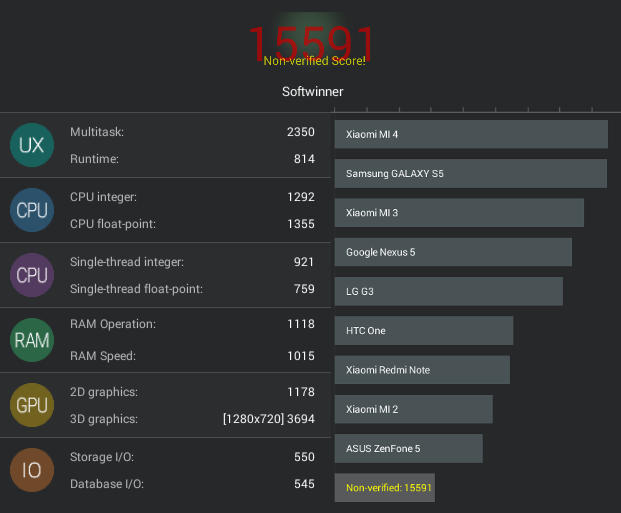This screenshot has width=621, height=513.
Task: Click the LG G3 ranking bar
Action: click(449, 291)
